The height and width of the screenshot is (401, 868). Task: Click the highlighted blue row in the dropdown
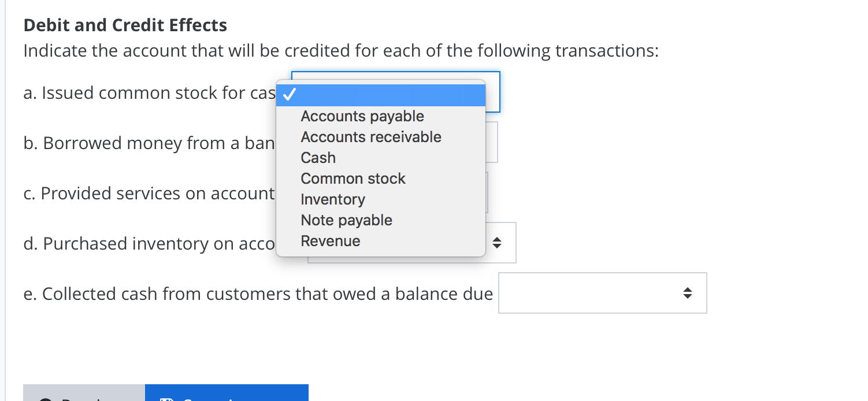(381, 95)
